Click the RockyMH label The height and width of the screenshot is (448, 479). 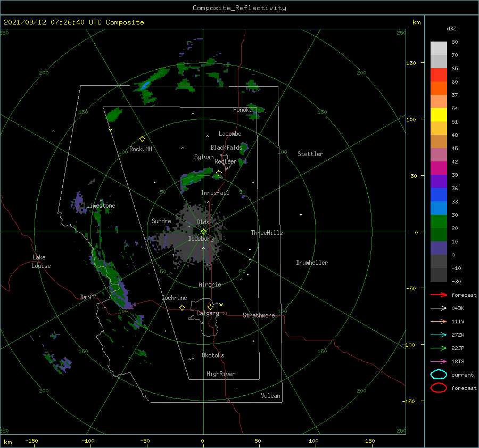(141, 149)
